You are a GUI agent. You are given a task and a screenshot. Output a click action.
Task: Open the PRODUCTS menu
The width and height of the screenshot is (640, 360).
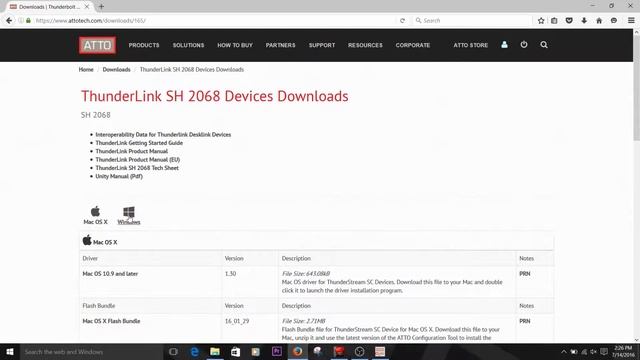(144, 45)
